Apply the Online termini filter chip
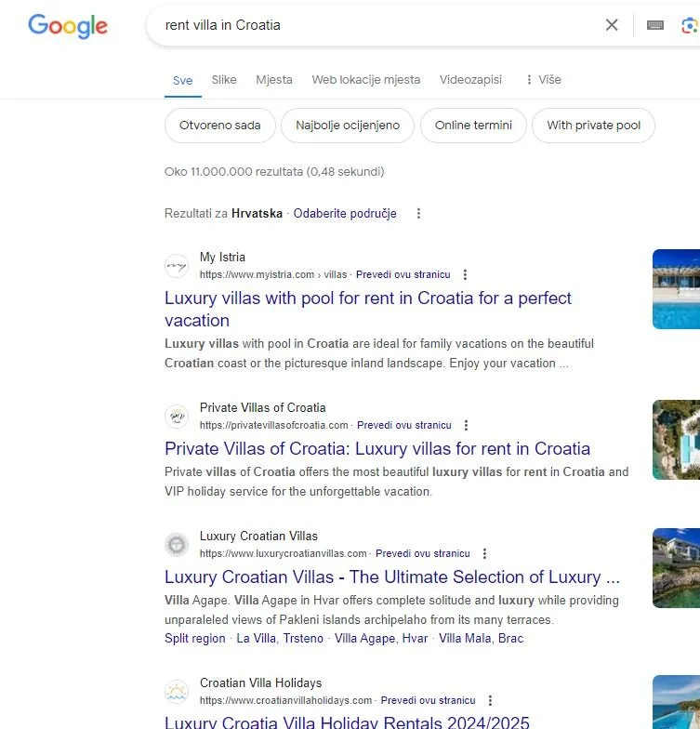 [473, 126]
